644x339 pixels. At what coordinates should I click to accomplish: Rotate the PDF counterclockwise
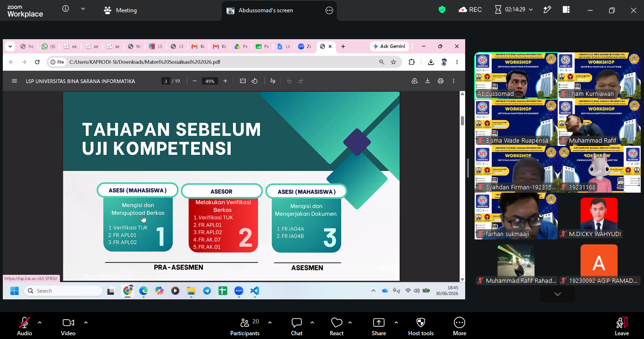click(254, 81)
